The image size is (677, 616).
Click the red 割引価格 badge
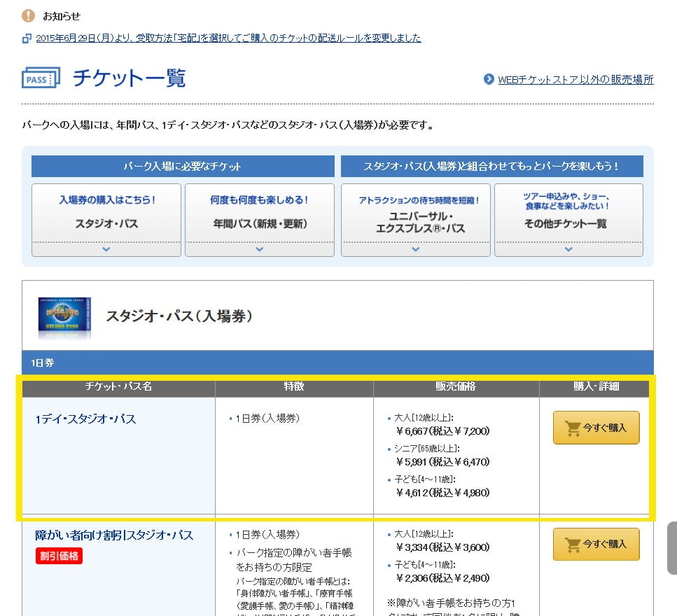[x=59, y=556]
